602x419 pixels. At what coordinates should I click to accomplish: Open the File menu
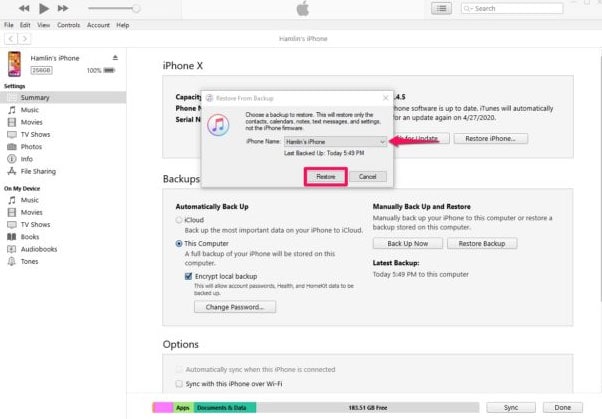click(x=8, y=25)
